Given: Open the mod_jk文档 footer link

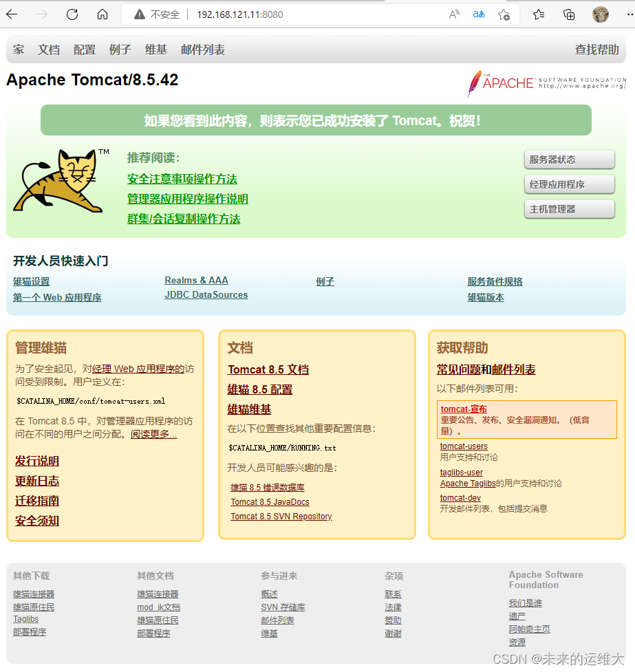Looking at the screenshot, I should pyautogui.click(x=159, y=607).
